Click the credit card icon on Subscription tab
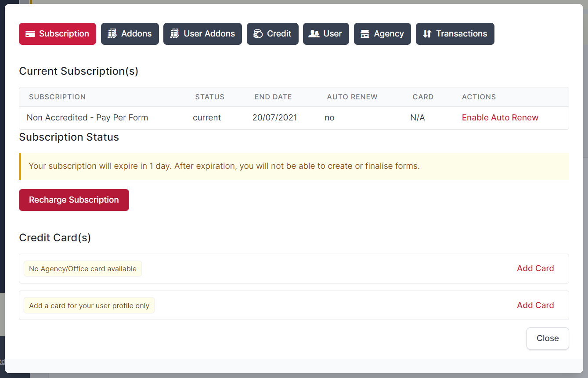 30,34
